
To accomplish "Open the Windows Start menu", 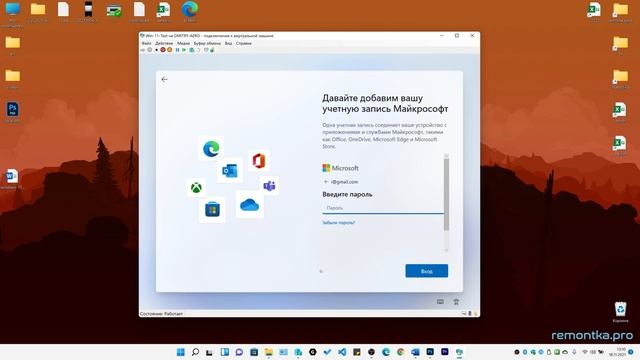I will (180, 352).
